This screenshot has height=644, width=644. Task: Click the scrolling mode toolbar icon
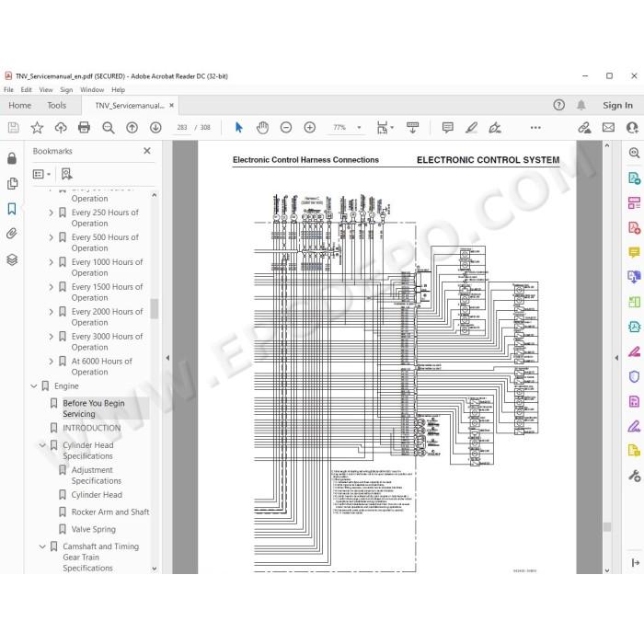pyautogui.click(x=412, y=128)
